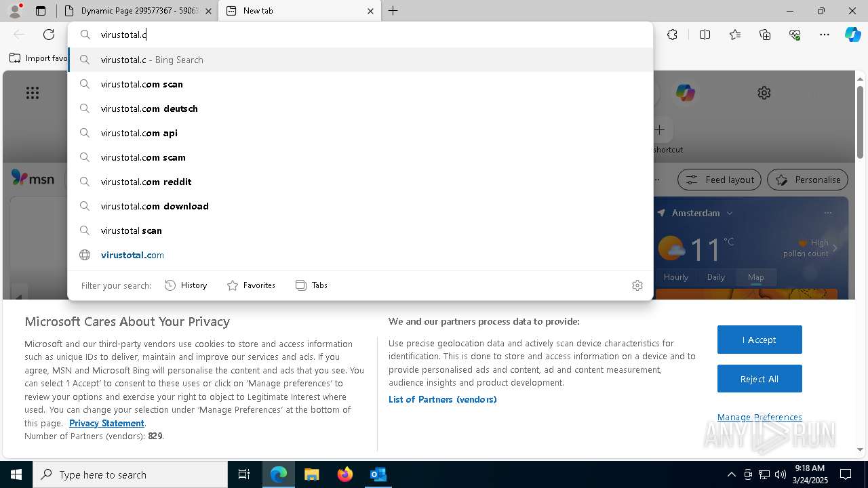Open the volume icon in system tray
The width and height of the screenshot is (868, 488).
tap(780, 474)
